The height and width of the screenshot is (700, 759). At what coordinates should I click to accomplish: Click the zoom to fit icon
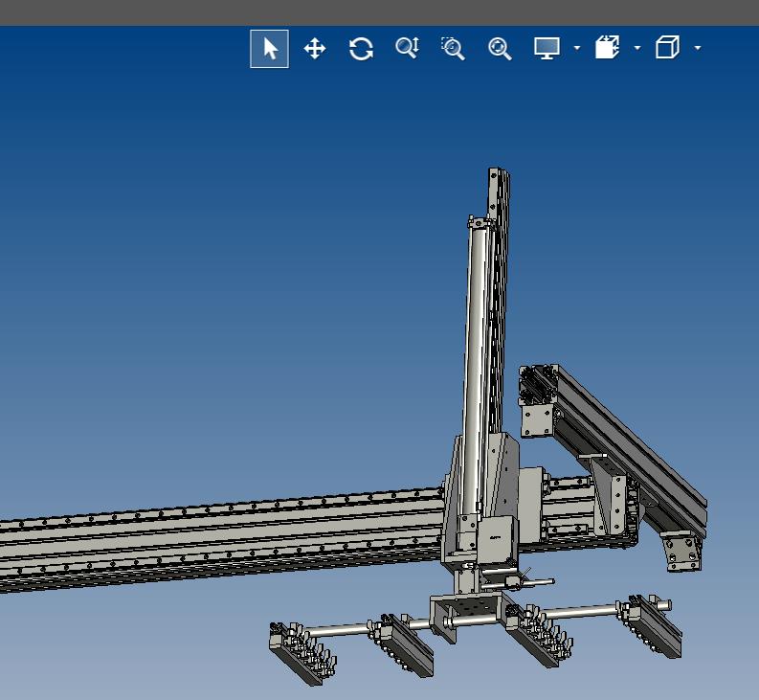click(x=500, y=49)
